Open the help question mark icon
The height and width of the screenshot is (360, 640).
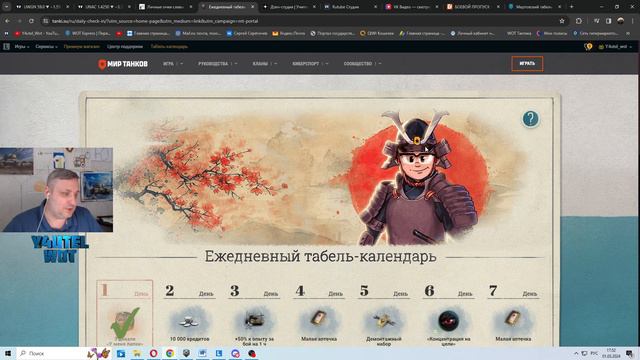tap(531, 119)
